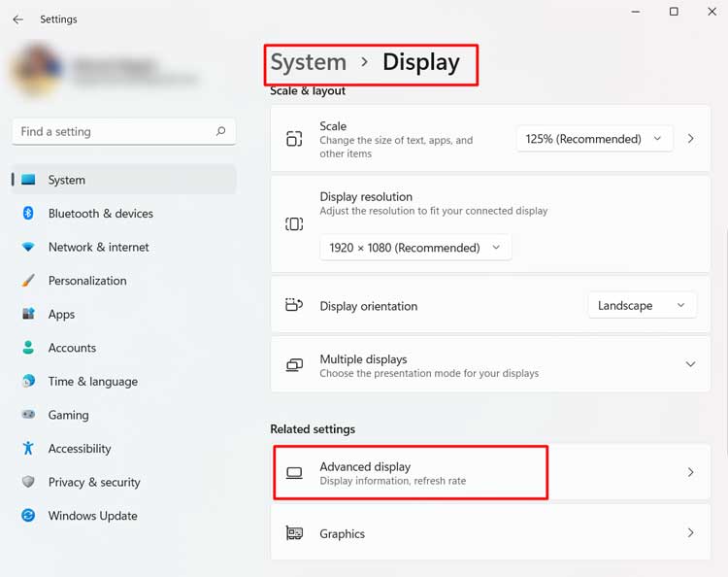Select System in the sidebar
The image size is (728, 577).
click(x=123, y=180)
